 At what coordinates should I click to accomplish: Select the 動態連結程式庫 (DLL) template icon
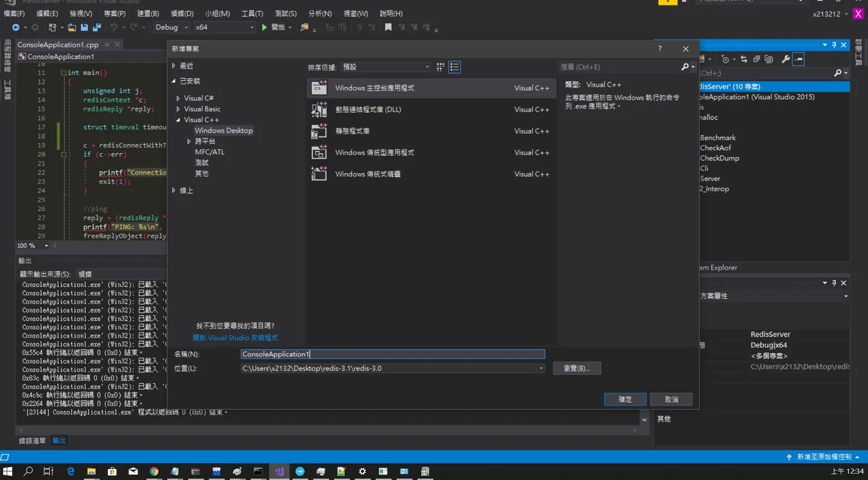coord(319,110)
